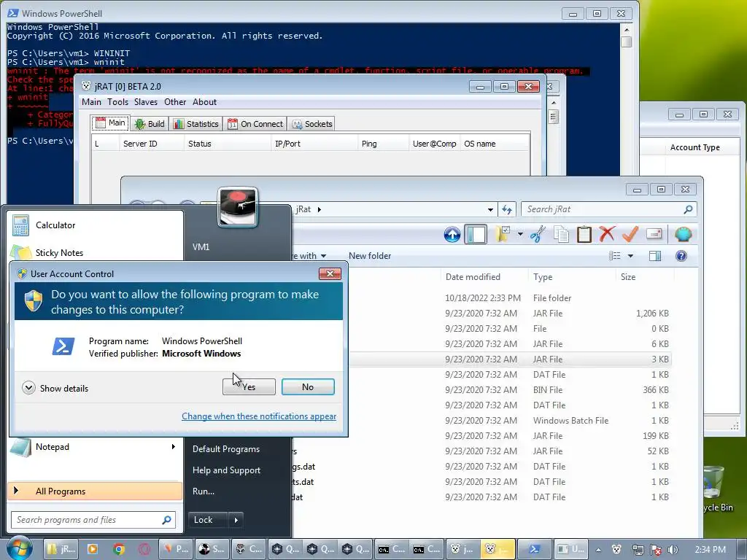Image resolution: width=747 pixels, height=560 pixels.
Task: Open the Main menu in jRAT
Action: pos(91,102)
